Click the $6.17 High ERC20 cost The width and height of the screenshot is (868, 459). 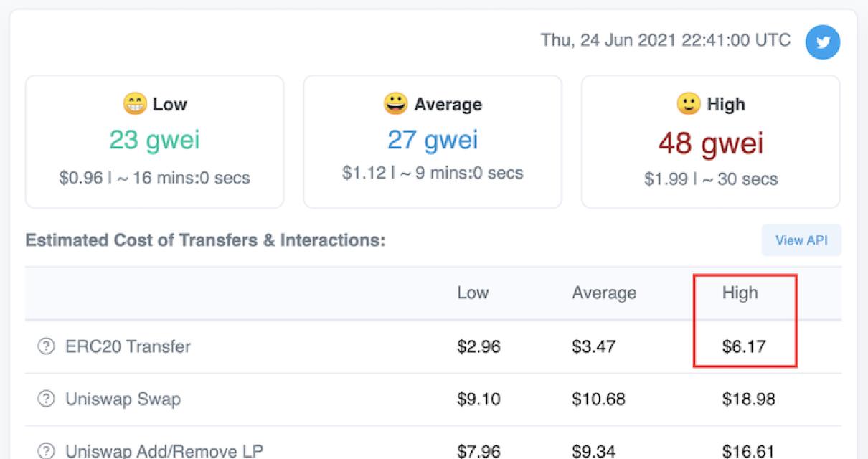click(x=744, y=347)
